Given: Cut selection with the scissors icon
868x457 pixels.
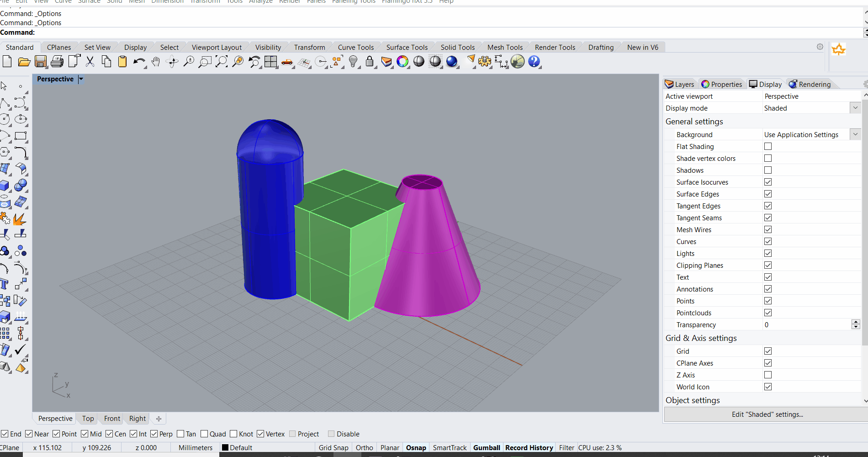Looking at the screenshot, I should 90,62.
